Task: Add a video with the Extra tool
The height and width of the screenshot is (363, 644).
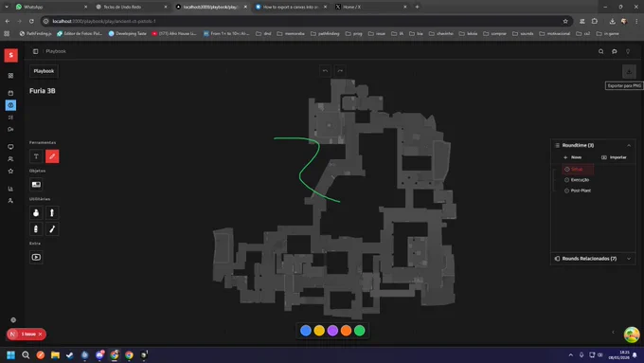Action: pyautogui.click(x=36, y=258)
